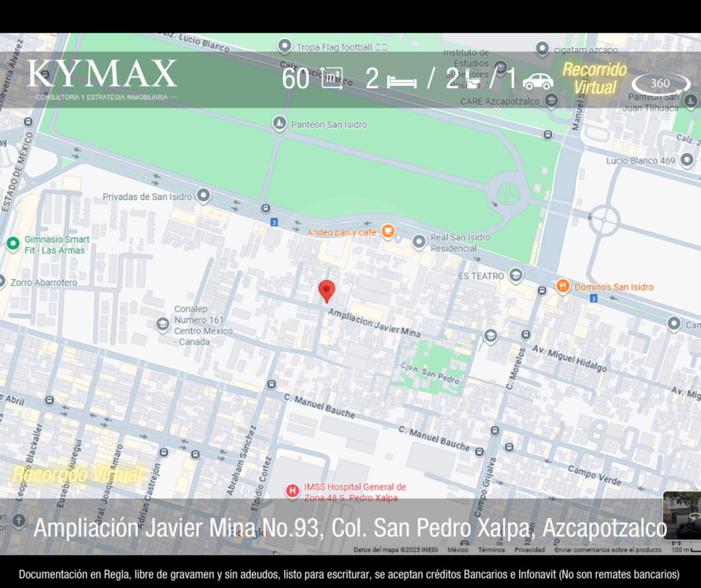Select the Conalep Numero 161 school icon

[x=163, y=324]
